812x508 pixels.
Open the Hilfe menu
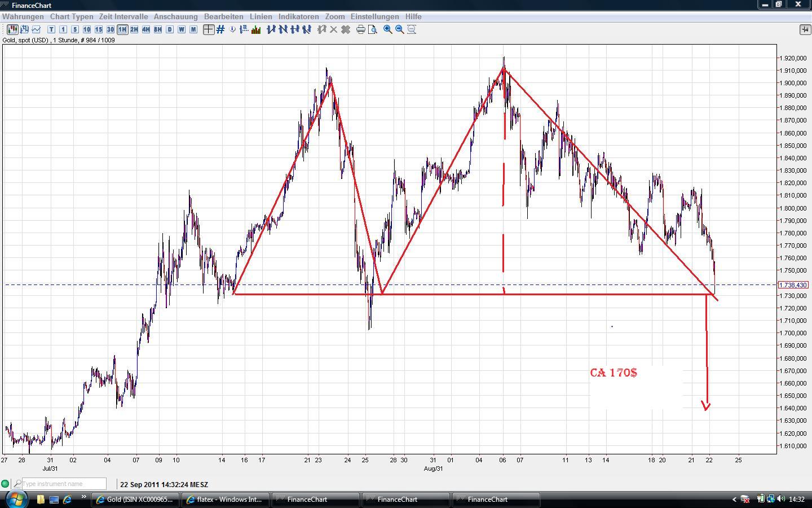click(413, 16)
